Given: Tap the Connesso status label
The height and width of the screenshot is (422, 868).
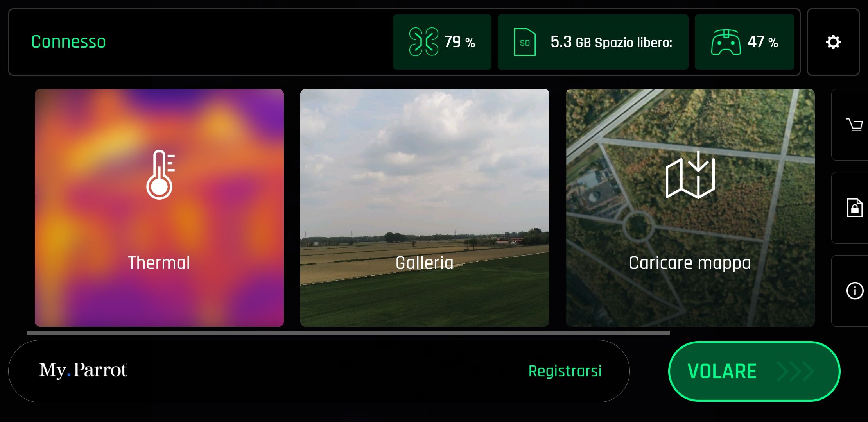Looking at the screenshot, I should tap(68, 42).
